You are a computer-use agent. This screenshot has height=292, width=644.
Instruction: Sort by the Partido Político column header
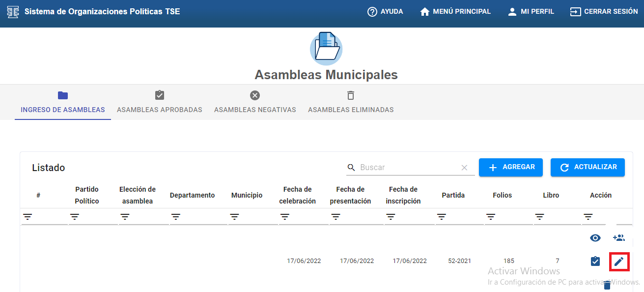click(x=87, y=195)
